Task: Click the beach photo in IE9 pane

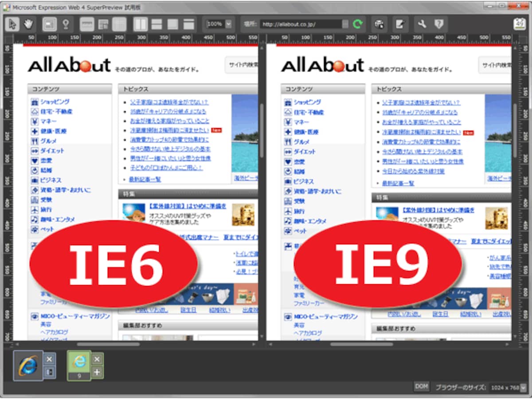Action: coord(498,133)
